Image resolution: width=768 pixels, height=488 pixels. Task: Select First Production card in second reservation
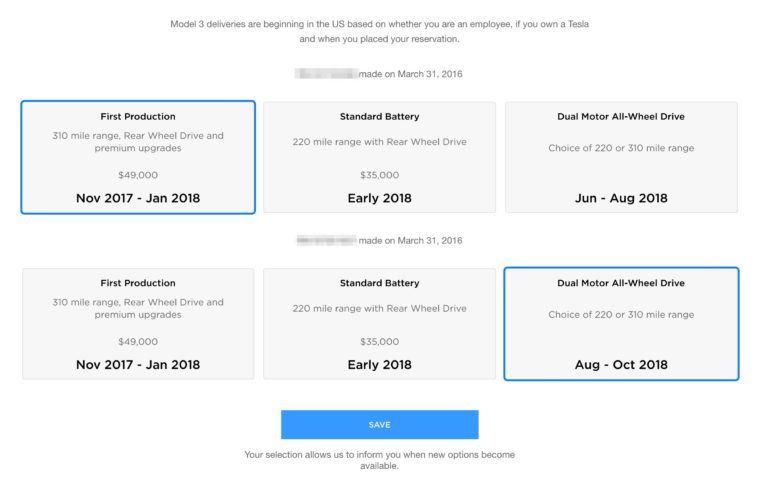(138, 324)
